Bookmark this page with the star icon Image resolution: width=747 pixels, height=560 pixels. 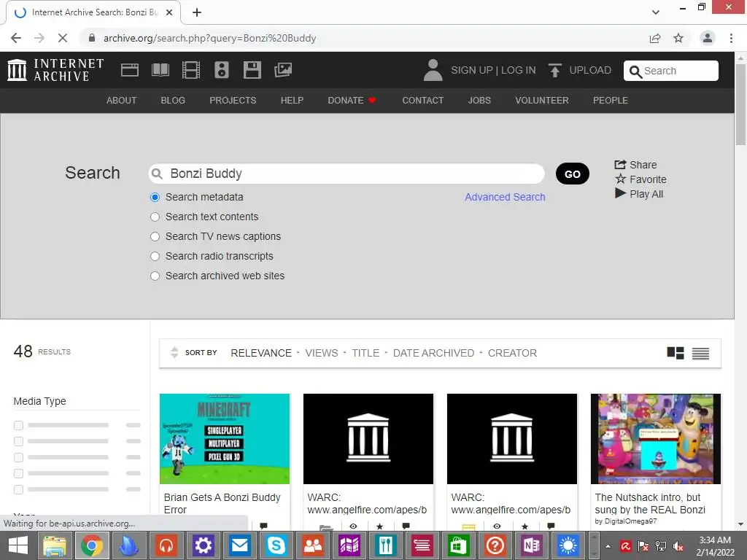(678, 38)
